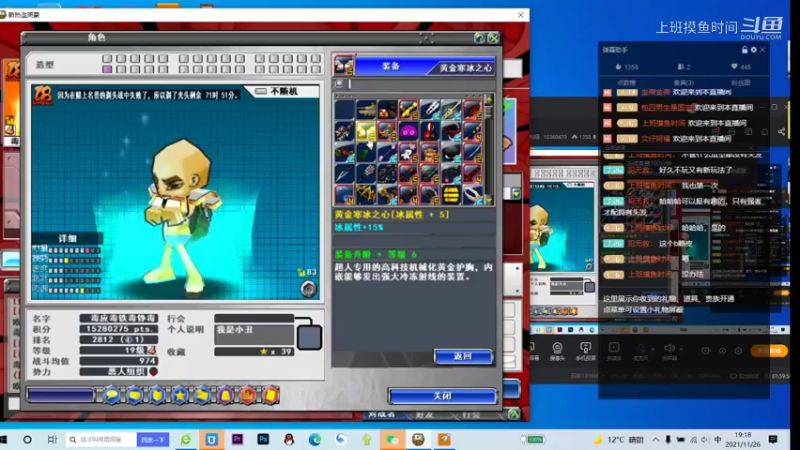Select the last 造型 slot in bottom row
The height and width of the screenshot is (450, 800).
pyautogui.click(x=316, y=69)
